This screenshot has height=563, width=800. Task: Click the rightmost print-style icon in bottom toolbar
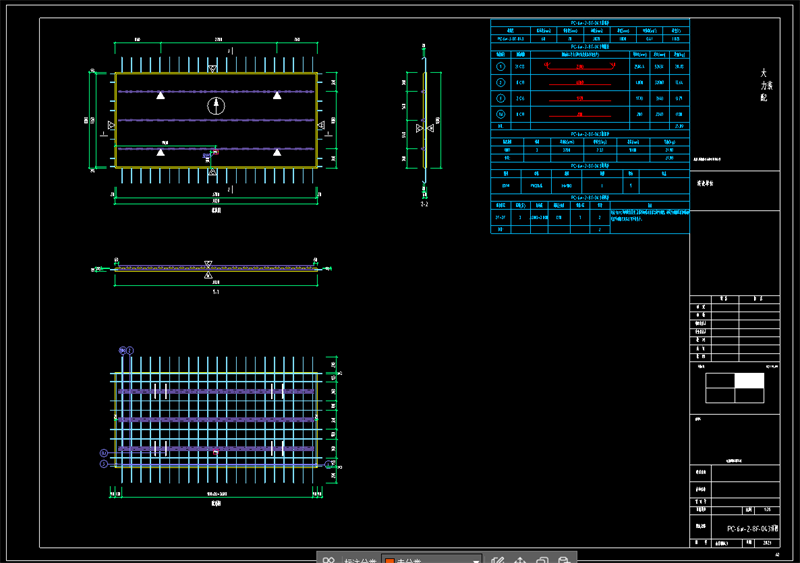564,560
